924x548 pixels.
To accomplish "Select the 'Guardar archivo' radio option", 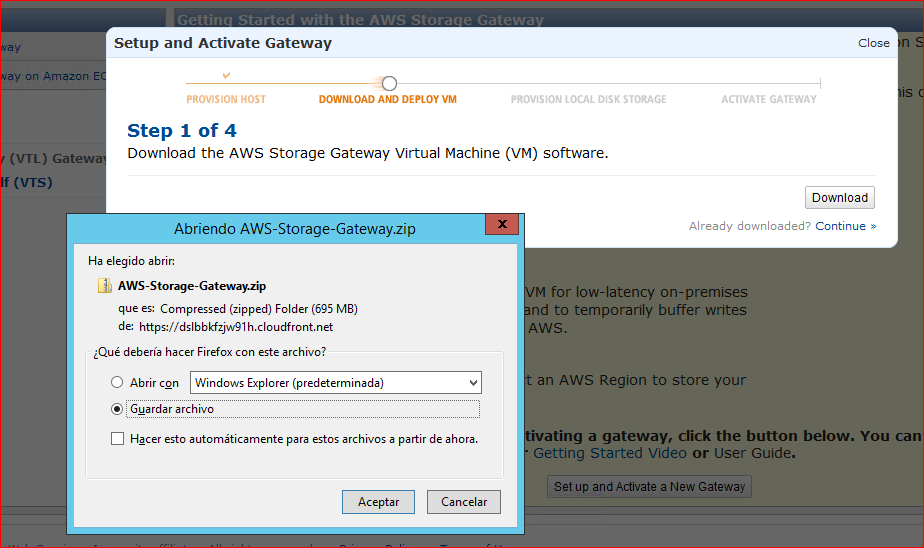I will coord(117,409).
